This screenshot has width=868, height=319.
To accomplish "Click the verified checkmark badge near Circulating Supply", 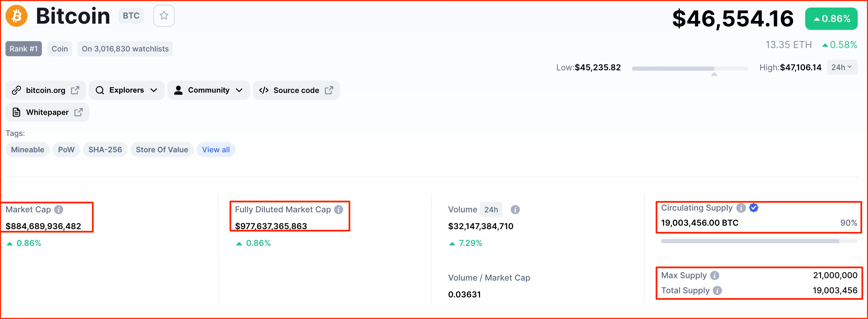I will point(754,208).
